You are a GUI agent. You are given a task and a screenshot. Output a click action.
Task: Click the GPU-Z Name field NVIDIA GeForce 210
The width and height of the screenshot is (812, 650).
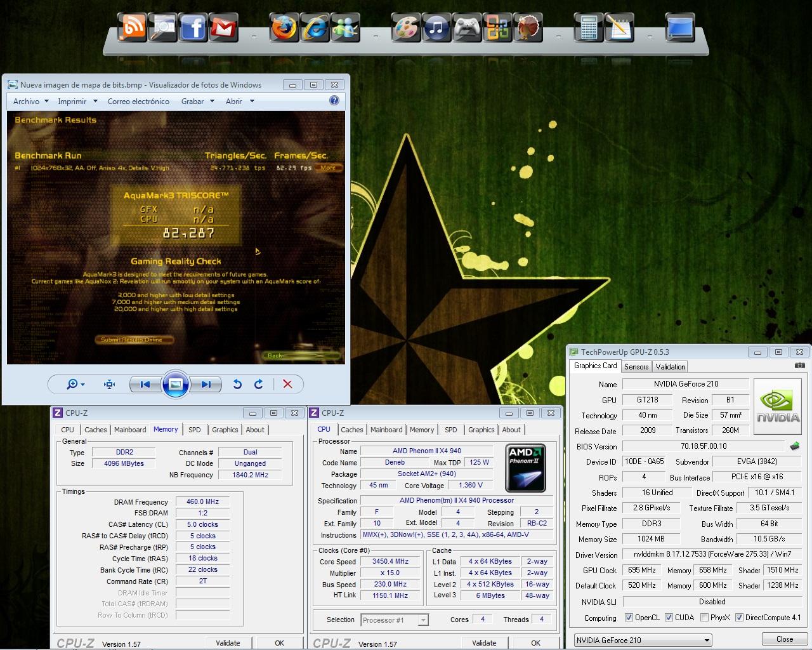pos(686,384)
